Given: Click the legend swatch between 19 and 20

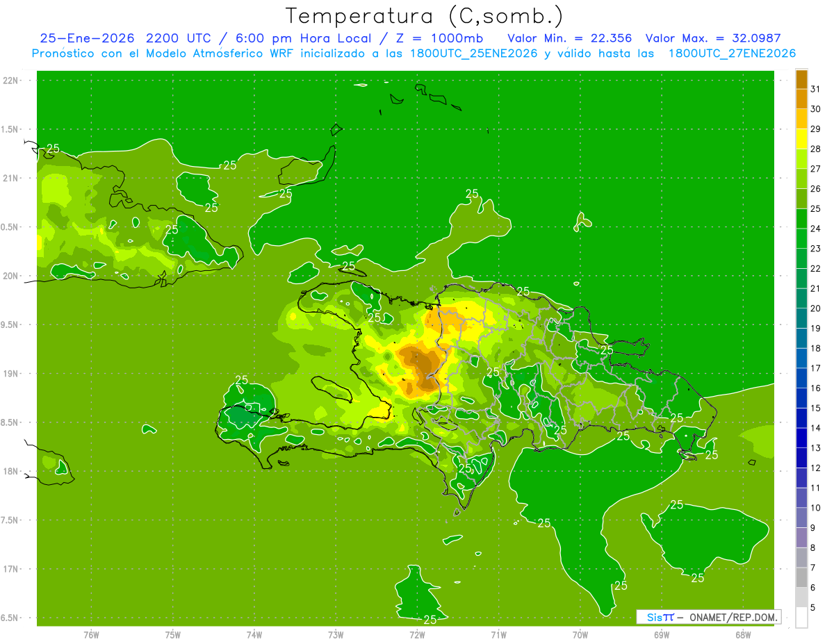Looking at the screenshot, I should click(x=801, y=318).
